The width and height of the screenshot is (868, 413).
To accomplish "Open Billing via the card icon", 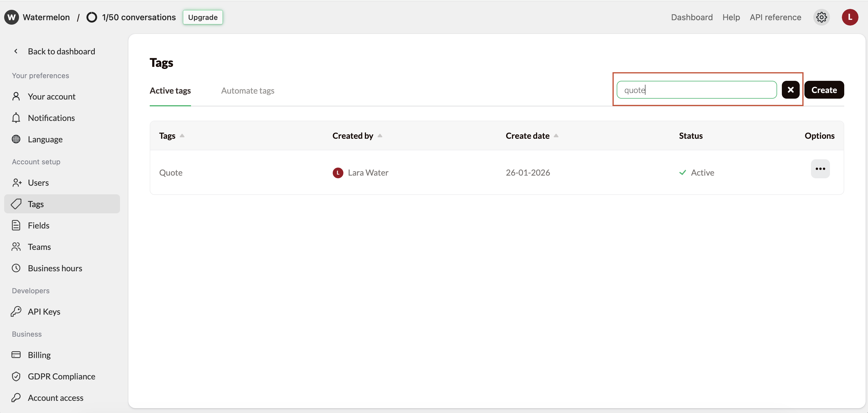I will click(17, 355).
